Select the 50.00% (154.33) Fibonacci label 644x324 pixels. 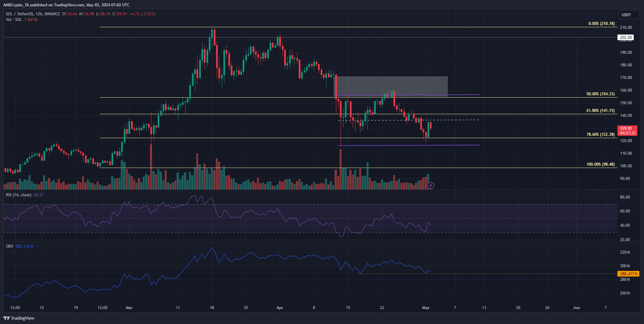click(600, 94)
